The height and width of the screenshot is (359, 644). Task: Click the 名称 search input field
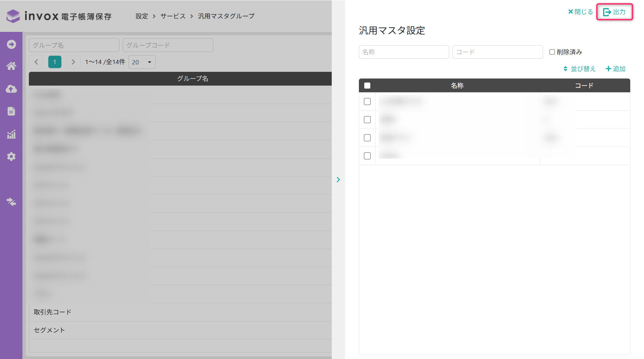tap(404, 52)
